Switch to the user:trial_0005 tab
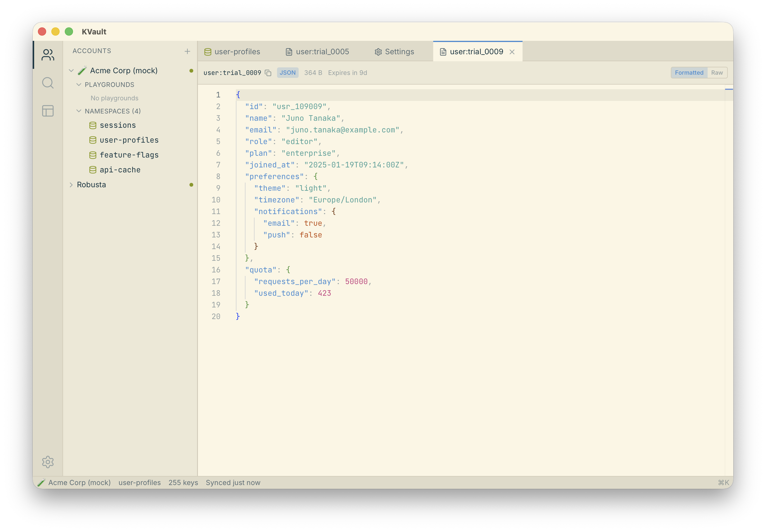The height and width of the screenshot is (532, 766). click(317, 52)
